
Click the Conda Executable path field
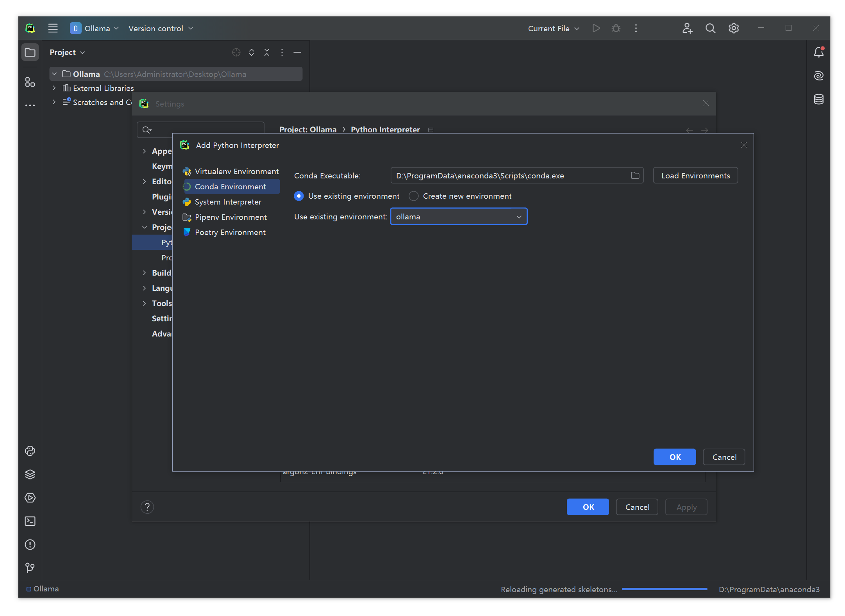(508, 176)
